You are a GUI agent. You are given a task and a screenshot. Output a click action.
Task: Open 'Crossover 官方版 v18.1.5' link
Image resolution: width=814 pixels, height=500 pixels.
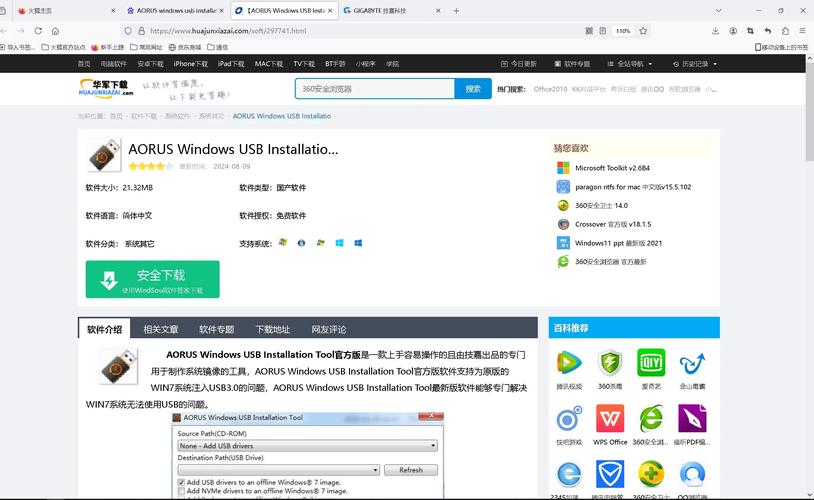tap(613, 224)
